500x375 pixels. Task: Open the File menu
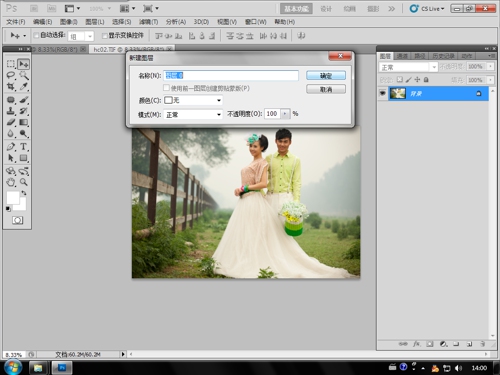[16, 22]
